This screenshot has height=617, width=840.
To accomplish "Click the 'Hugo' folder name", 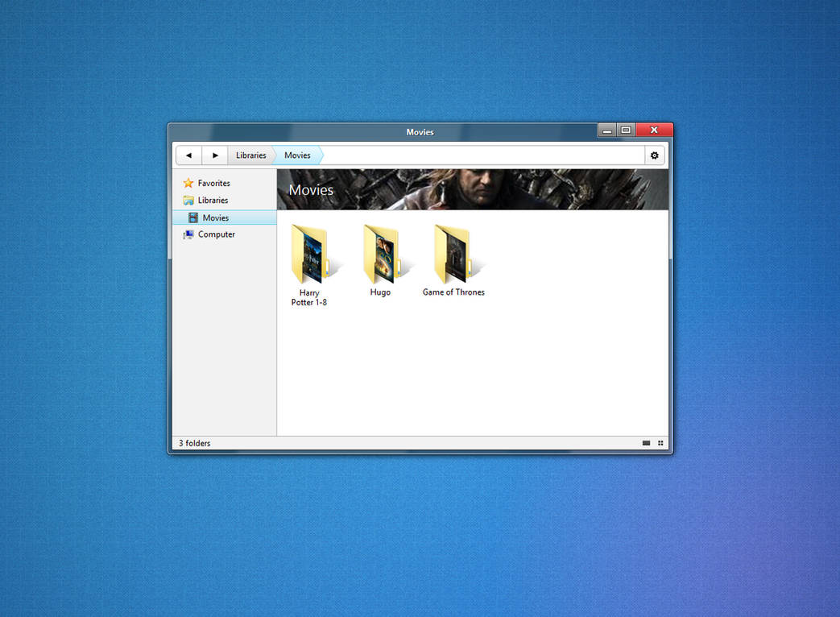I will (x=380, y=292).
